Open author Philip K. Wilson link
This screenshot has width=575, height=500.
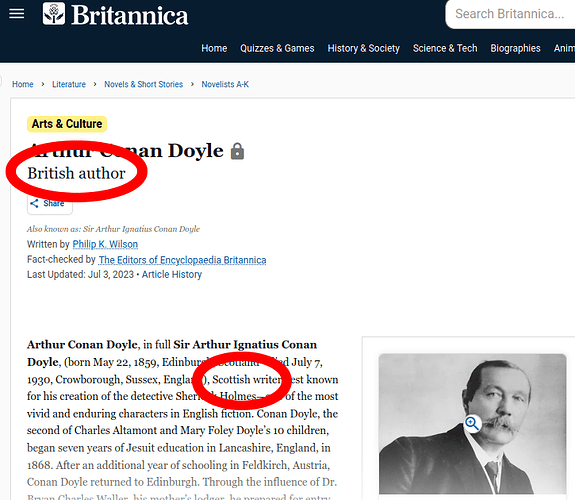point(105,244)
